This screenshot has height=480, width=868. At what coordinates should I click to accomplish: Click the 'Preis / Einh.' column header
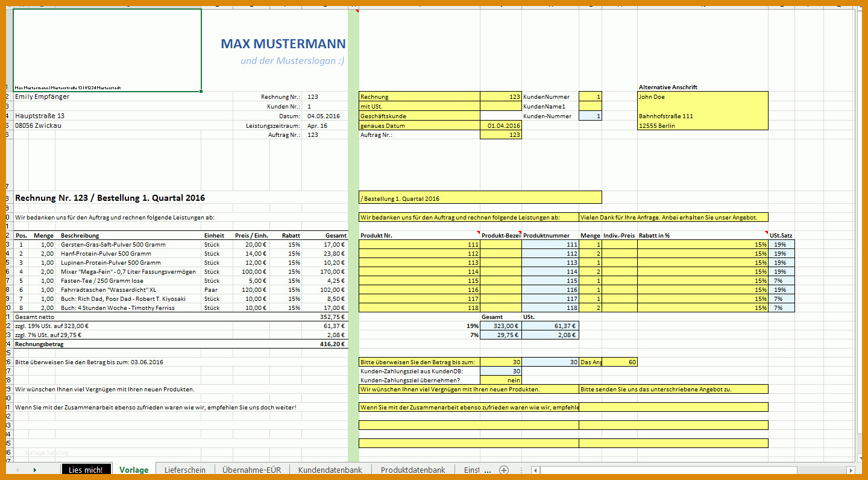251,235
